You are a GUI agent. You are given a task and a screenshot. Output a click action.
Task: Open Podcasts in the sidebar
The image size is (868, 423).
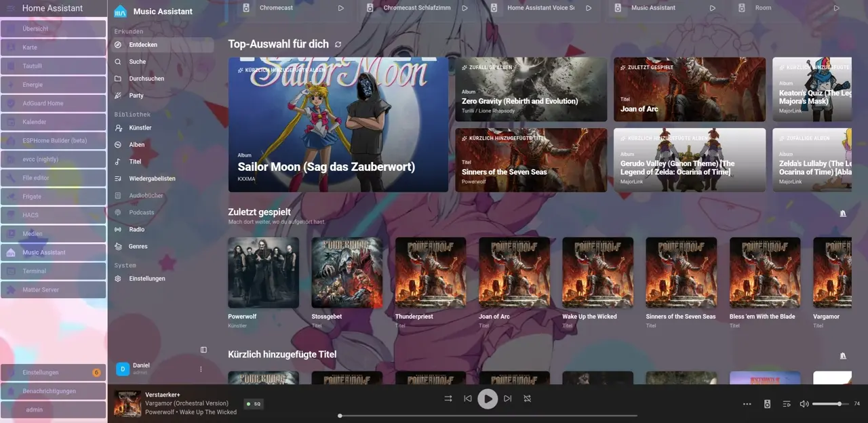(x=161, y=212)
